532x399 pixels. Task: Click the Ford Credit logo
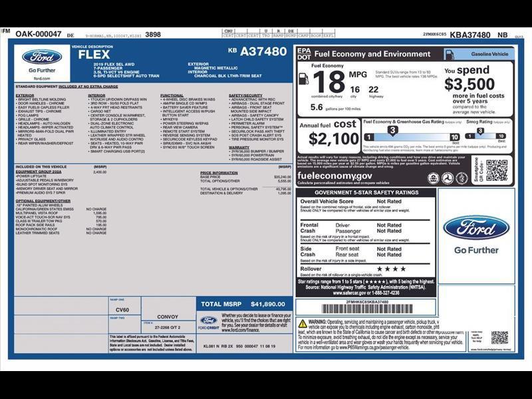[208, 323]
